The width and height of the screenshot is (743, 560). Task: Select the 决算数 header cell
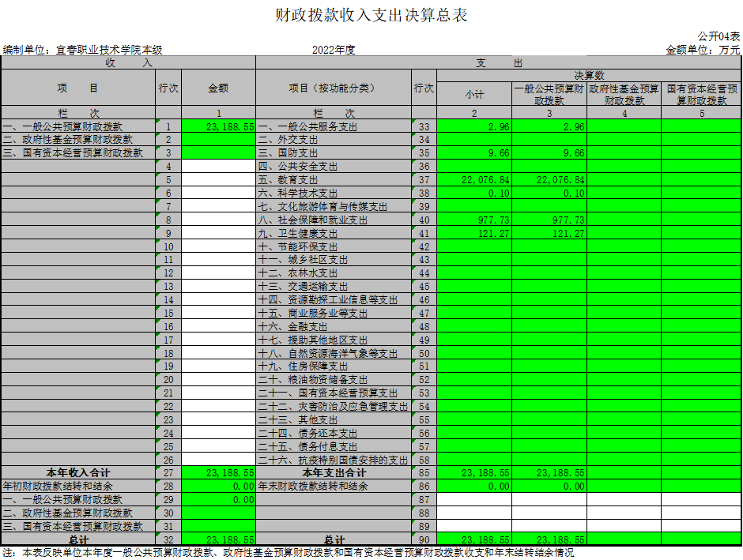tap(589, 75)
